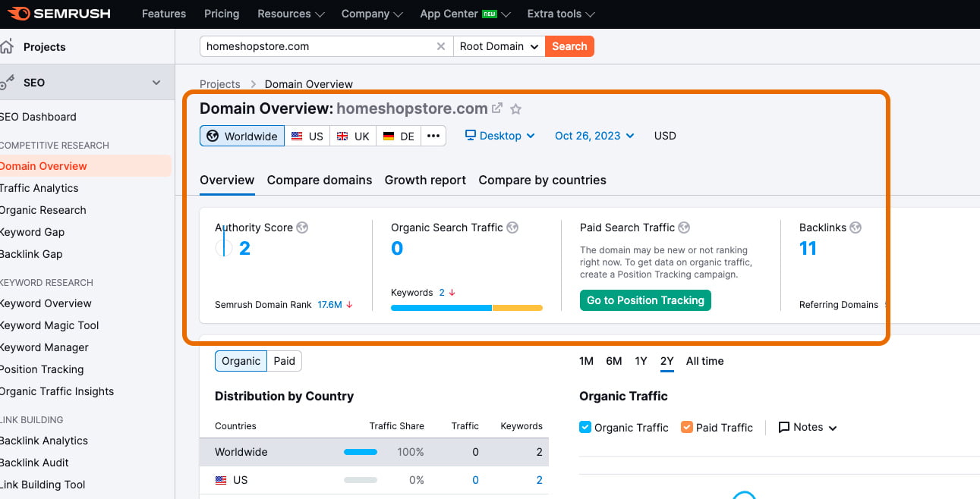Image resolution: width=980 pixels, height=499 pixels.
Task: Open the Desktop device dropdown
Action: [x=500, y=136]
